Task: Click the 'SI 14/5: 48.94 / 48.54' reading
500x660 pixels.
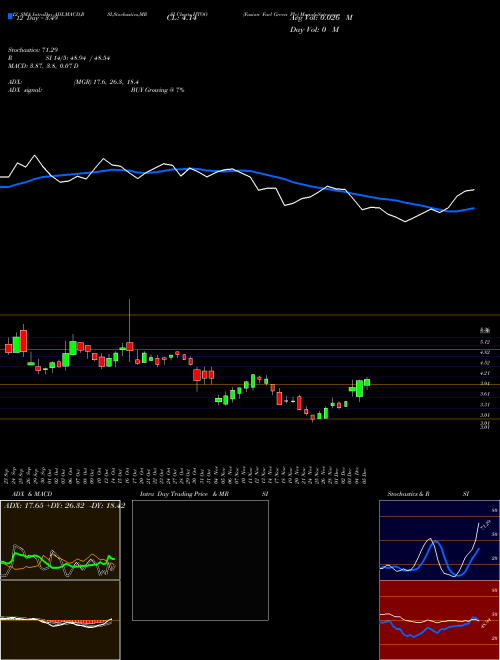Action: coord(78,58)
